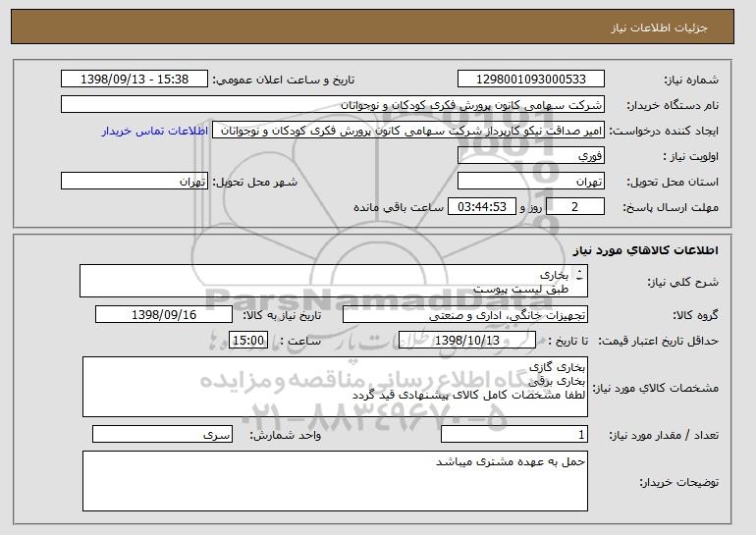The height and width of the screenshot is (535, 756).
Task: Click the remaining time field 03:44:53
Action: 482,207
